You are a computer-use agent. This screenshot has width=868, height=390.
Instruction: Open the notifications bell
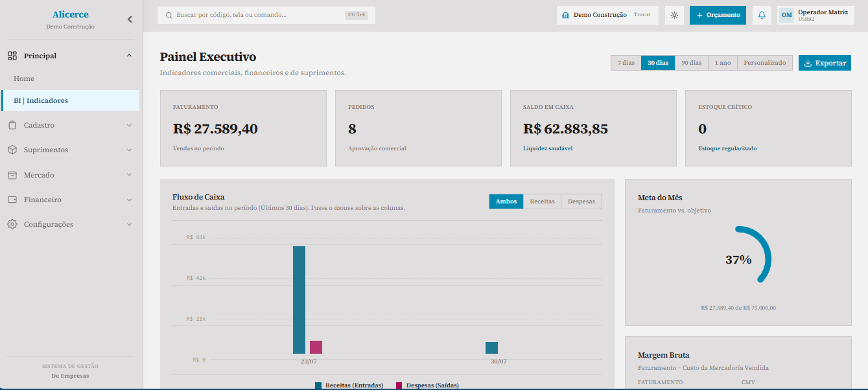[762, 15]
